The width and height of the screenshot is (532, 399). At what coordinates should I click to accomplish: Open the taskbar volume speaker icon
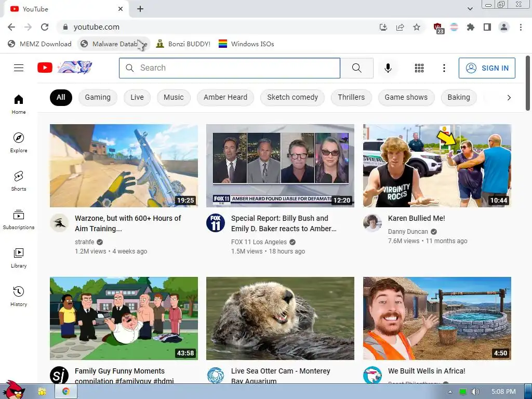[x=475, y=392]
